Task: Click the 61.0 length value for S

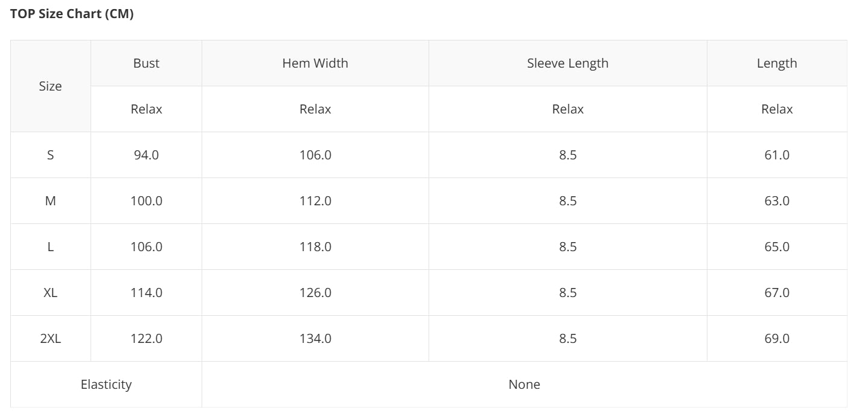Action: pyautogui.click(x=777, y=155)
